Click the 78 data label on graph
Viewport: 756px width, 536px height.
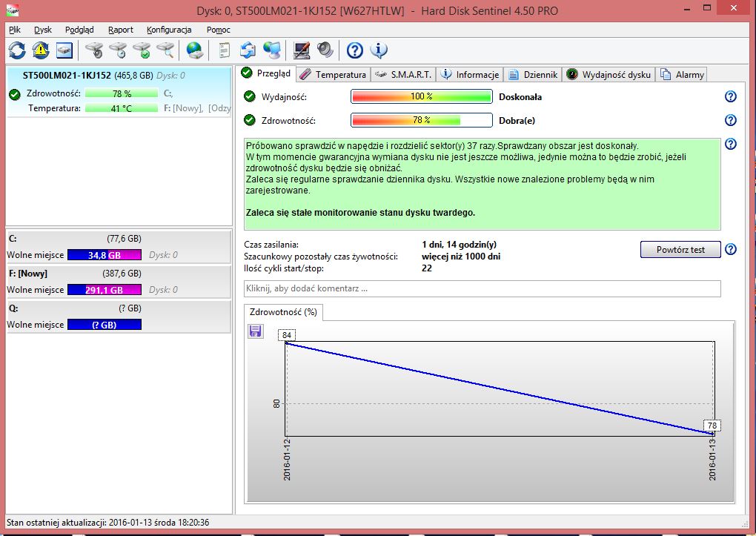pyautogui.click(x=712, y=426)
